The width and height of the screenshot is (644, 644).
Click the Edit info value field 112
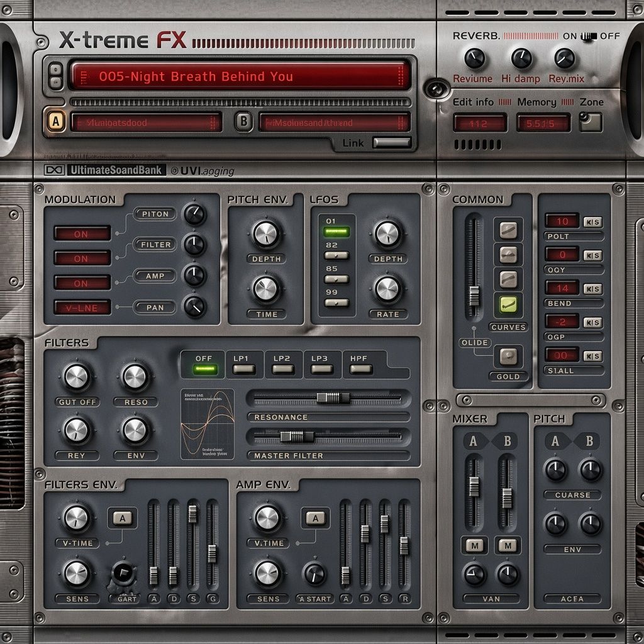coord(480,123)
